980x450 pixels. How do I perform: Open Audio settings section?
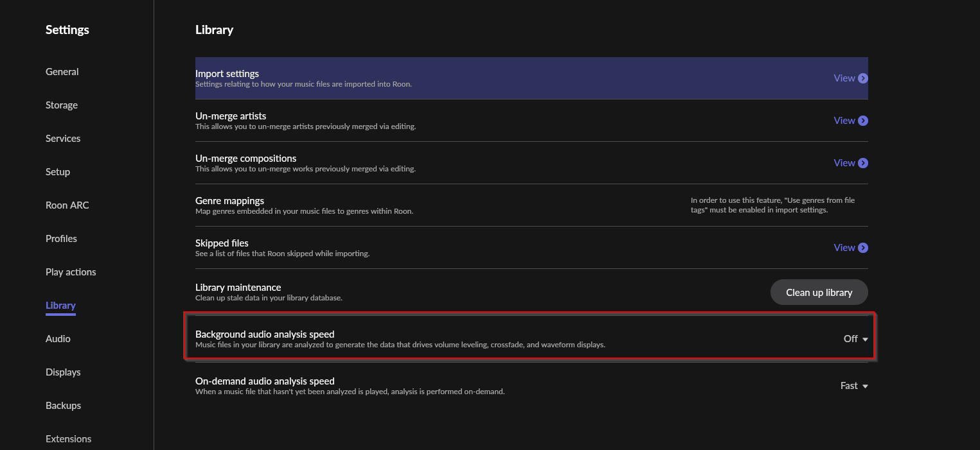click(58, 339)
